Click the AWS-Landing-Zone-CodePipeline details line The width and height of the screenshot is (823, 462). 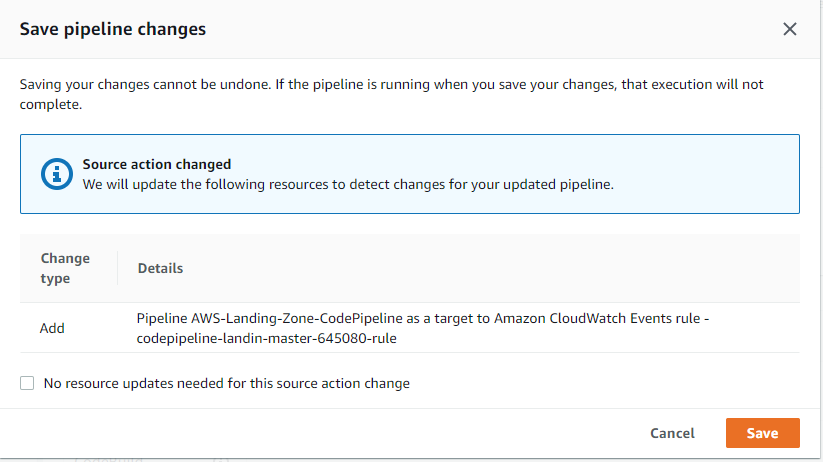423,318
